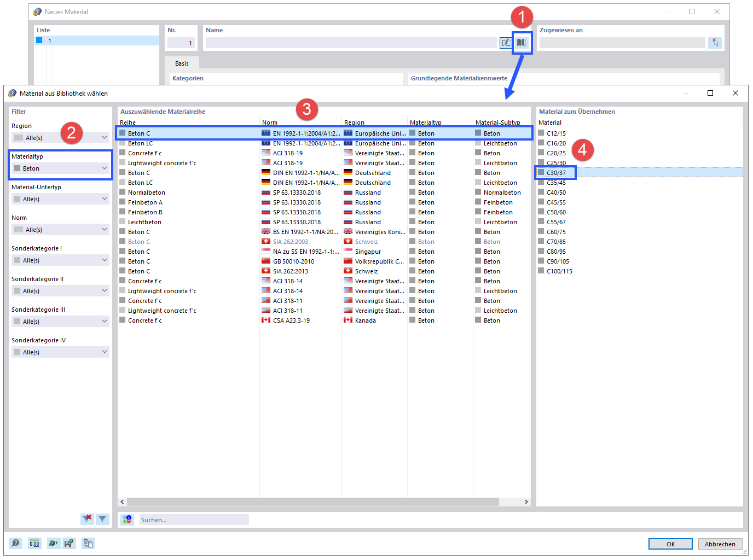This screenshot has height=560, width=753.
Task: Click the Russian flag beside Normalbeton norm
Action: tap(266, 192)
